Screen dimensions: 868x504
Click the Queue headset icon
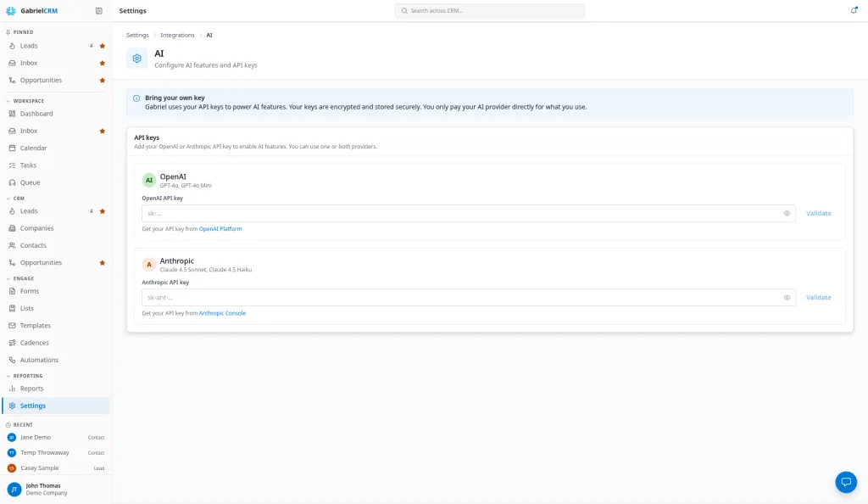12,182
